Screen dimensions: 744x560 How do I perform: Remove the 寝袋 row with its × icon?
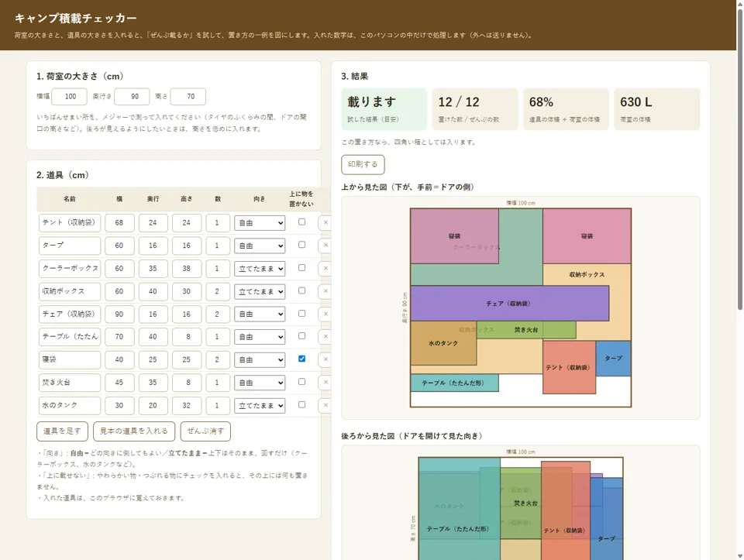pos(325,359)
